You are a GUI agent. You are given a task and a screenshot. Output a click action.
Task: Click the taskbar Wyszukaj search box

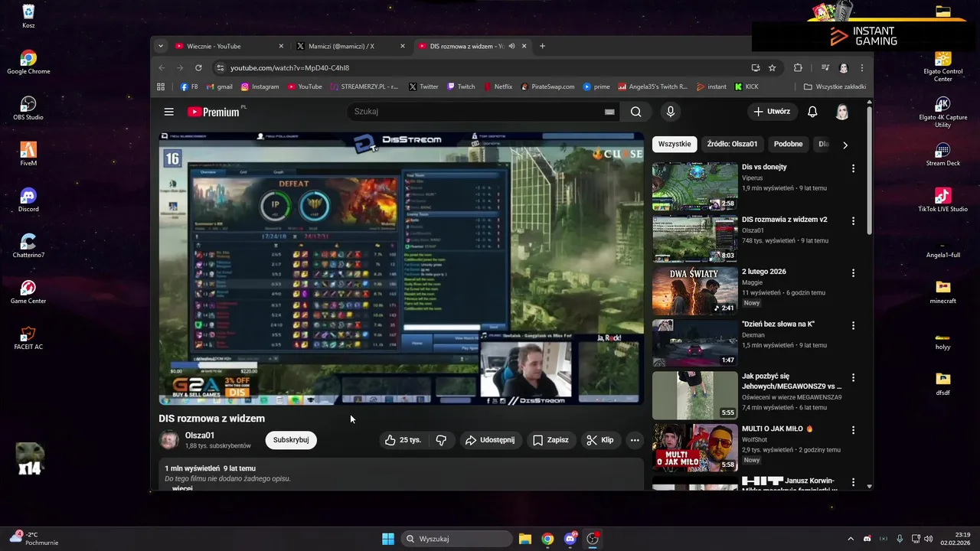click(x=456, y=539)
